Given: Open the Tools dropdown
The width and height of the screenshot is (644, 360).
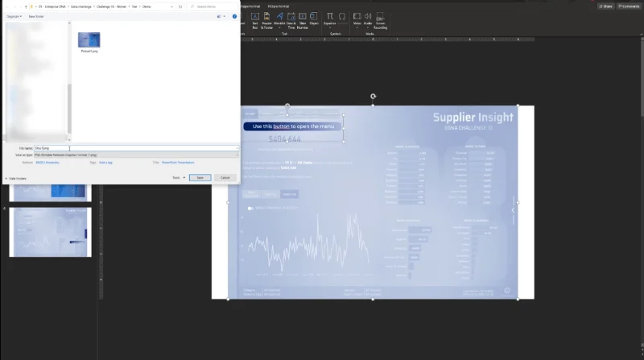Looking at the screenshot, I should pos(179,177).
